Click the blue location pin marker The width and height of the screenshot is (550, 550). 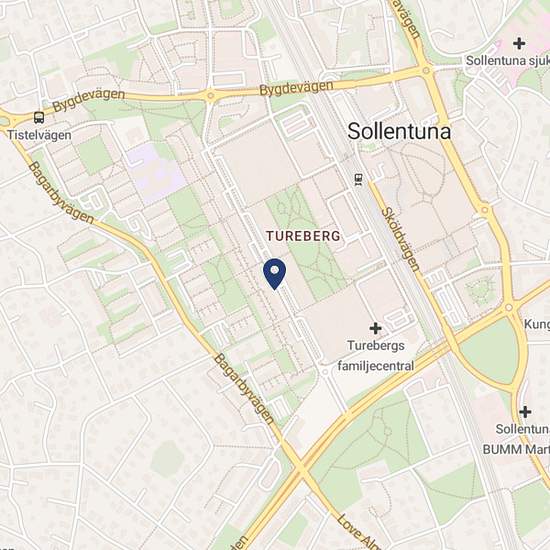coord(275,274)
